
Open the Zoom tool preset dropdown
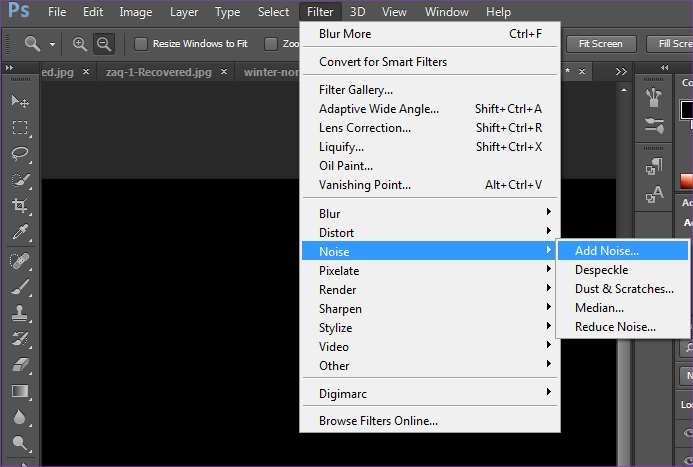pos(52,44)
